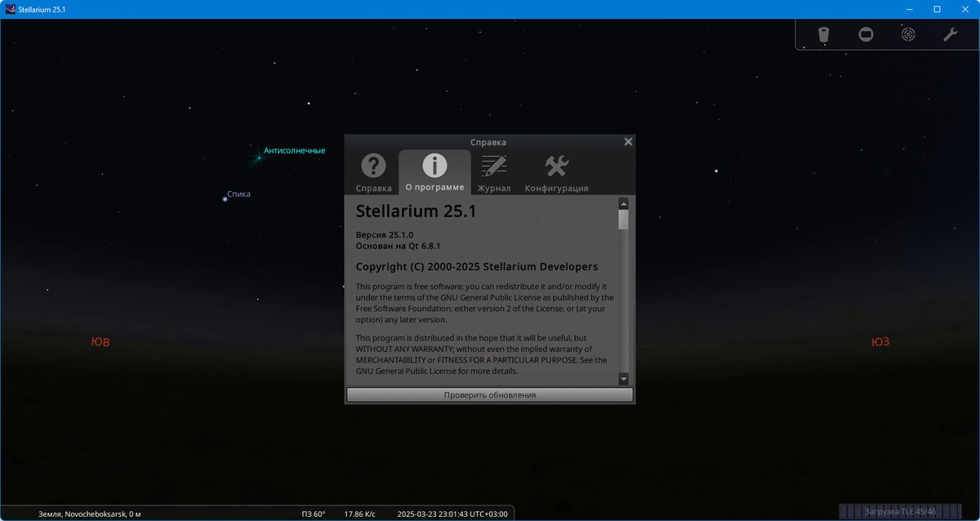Screen dimensions: 980x521
Task: Switch to the Журнал tab label
Action: (x=494, y=189)
